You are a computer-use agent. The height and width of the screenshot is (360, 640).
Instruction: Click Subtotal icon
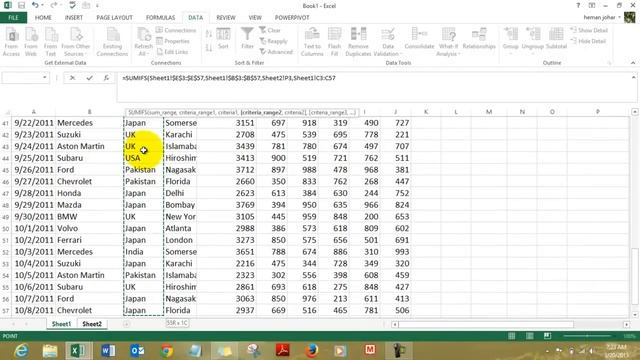[556, 39]
